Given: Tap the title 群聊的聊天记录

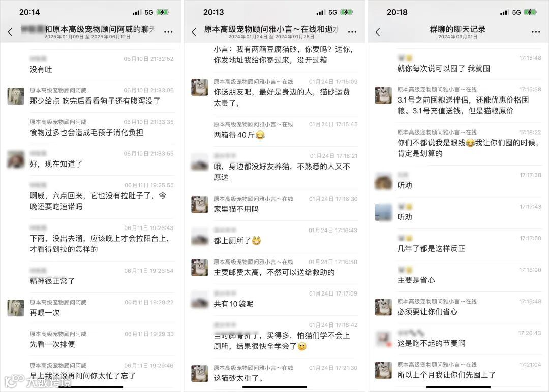Looking at the screenshot, I should 457,29.
